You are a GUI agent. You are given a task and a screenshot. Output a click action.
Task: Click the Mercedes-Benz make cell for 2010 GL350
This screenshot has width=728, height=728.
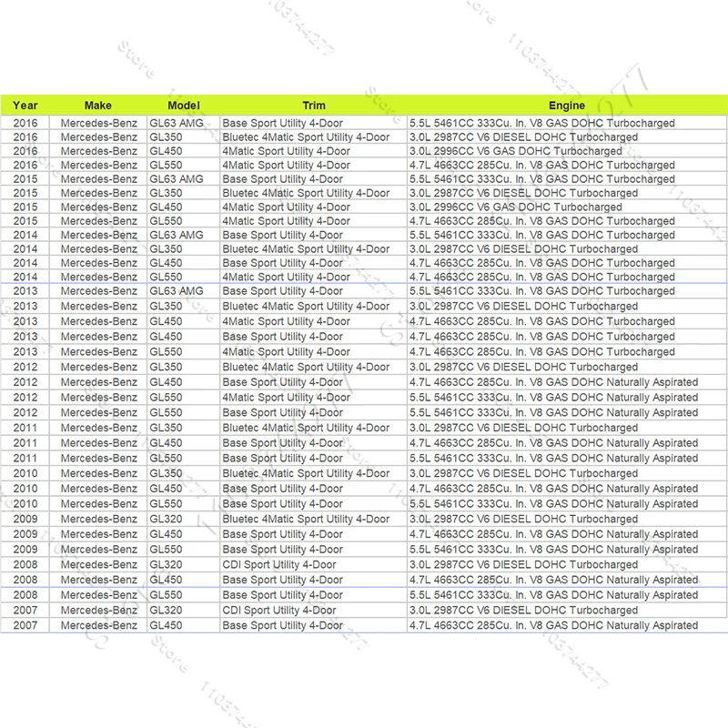[98, 473]
